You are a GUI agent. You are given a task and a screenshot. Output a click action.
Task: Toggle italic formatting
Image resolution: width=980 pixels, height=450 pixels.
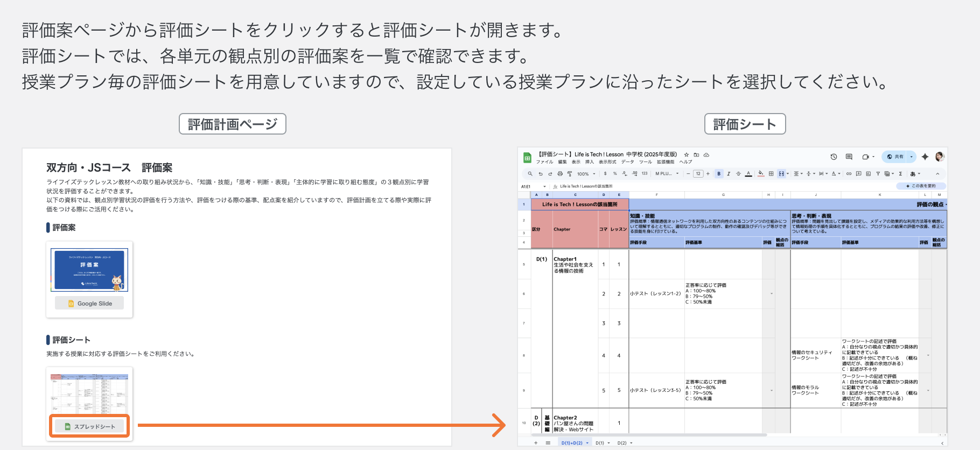point(729,173)
